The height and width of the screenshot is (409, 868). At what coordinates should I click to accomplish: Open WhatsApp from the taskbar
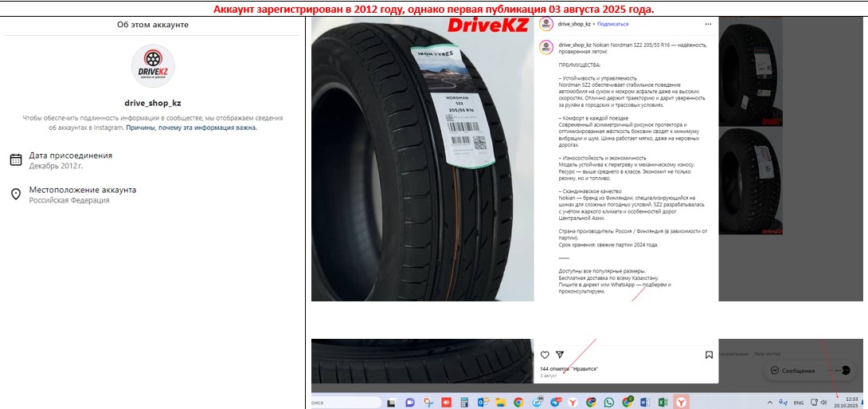click(x=609, y=403)
